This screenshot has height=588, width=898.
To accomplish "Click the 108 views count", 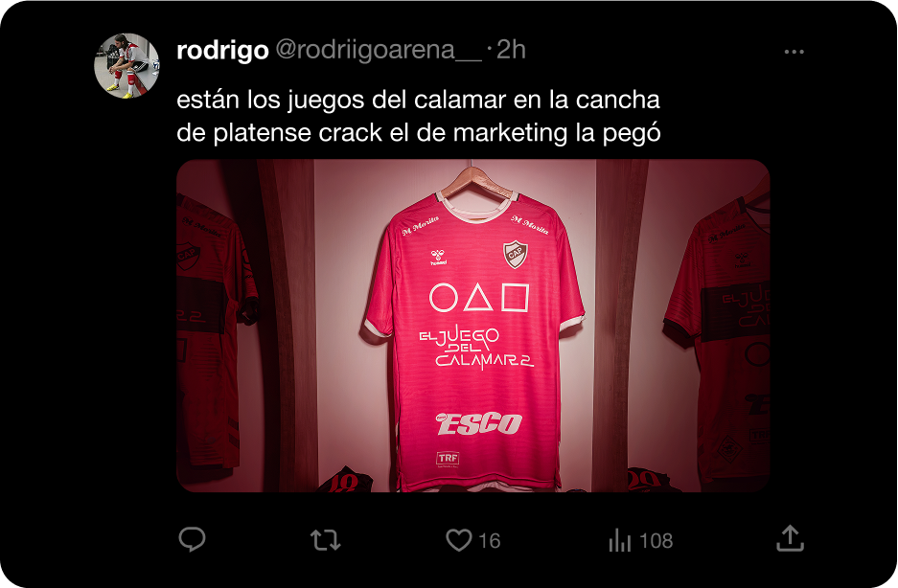I will click(x=656, y=540).
